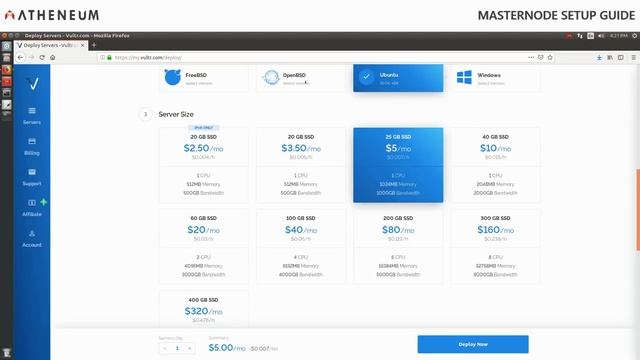Choose the $160/mo 300 GB SSD plan

coord(495,247)
